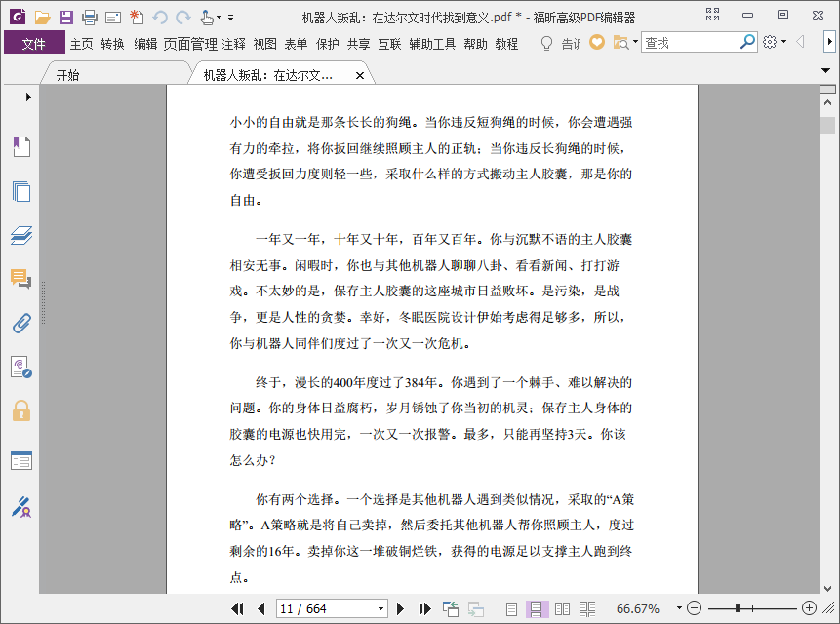The height and width of the screenshot is (624, 840).
Task: Go to previous page
Action: (260, 608)
